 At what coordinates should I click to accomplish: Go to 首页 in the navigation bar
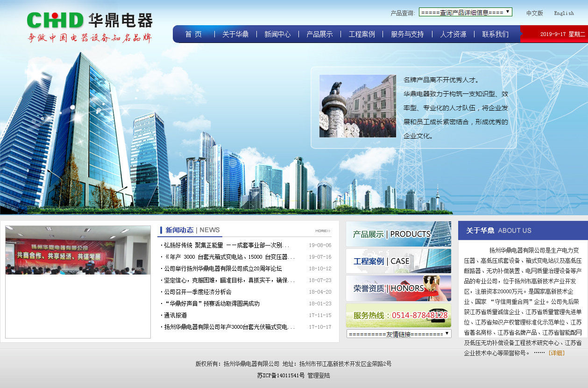coord(193,34)
